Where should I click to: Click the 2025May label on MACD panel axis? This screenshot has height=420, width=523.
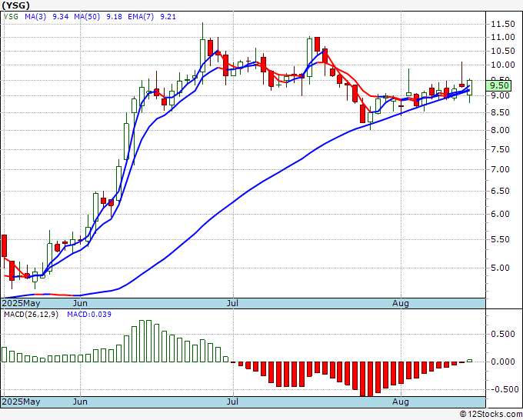[21, 402]
